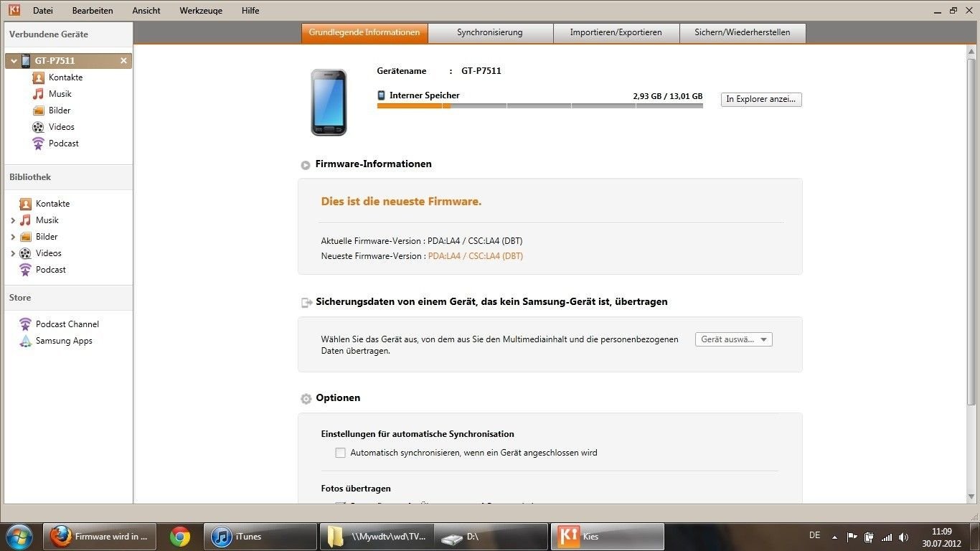Switch to the Firefox window in the taskbar
This screenshot has width=980, height=551.
tap(100, 537)
